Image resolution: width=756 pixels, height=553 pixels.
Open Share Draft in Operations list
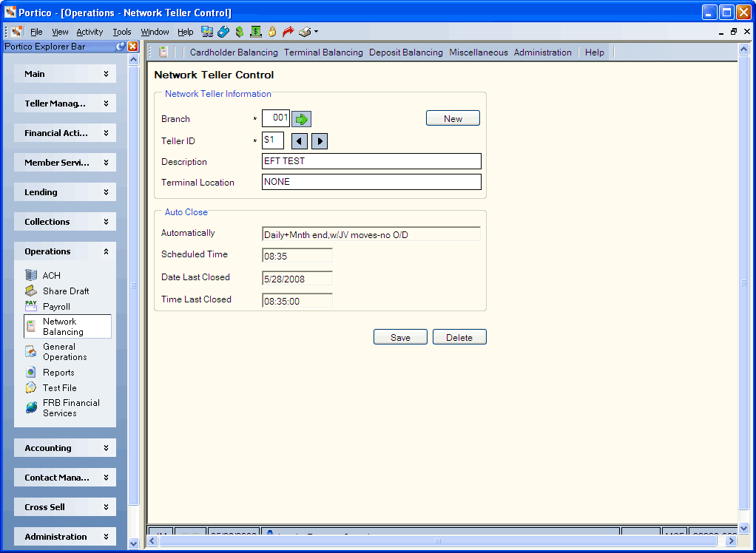[x=57, y=291]
